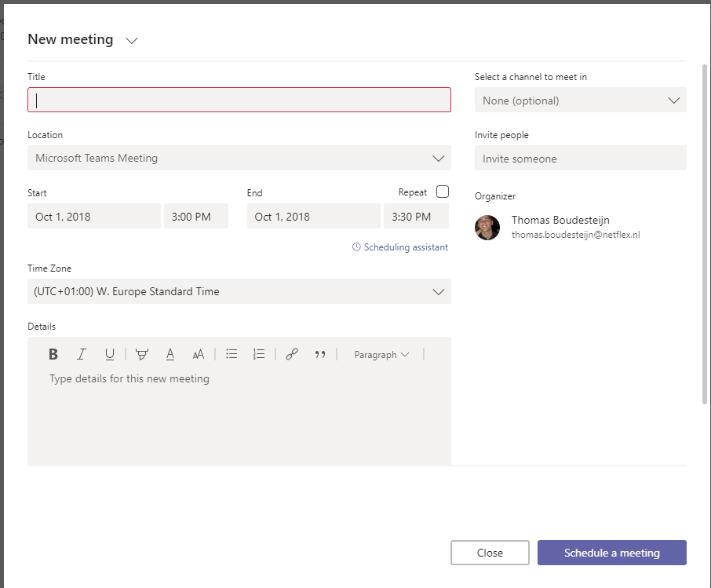Click the Schedule a meeting button
This screenshot has height=588, width=711.
pyautogui.click(x=611, y=553)
